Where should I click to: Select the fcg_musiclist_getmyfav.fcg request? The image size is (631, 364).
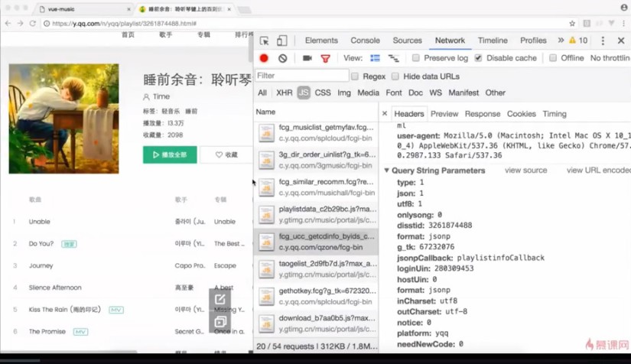point(316,133)
